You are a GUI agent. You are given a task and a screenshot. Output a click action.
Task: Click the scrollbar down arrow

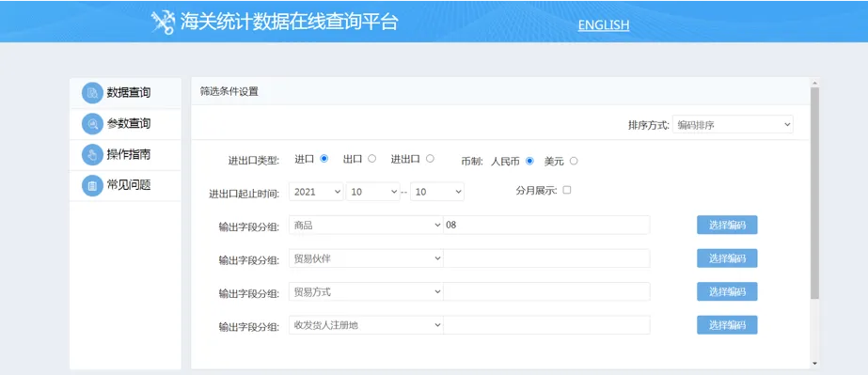point(814,364)
